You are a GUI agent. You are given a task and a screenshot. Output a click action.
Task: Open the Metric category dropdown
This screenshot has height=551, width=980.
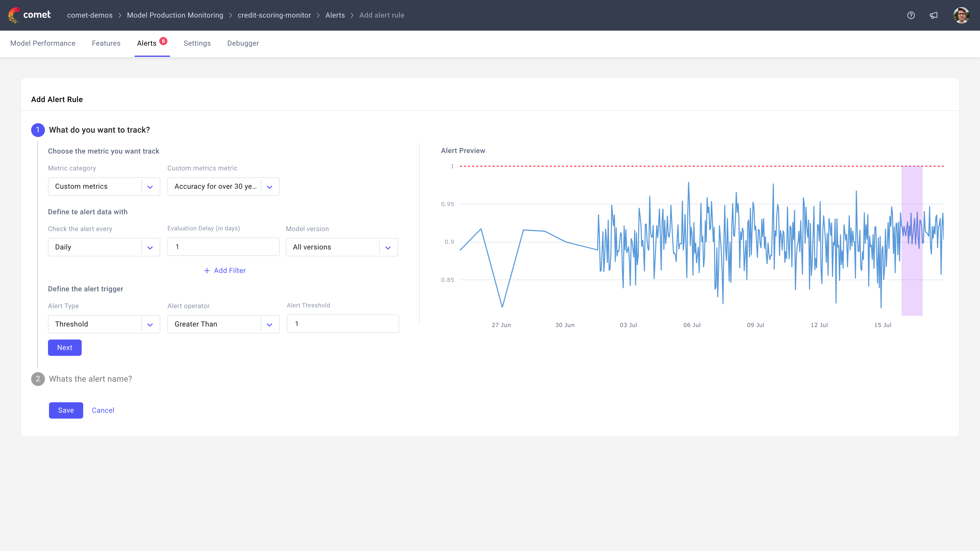click(x=104, y=187)
